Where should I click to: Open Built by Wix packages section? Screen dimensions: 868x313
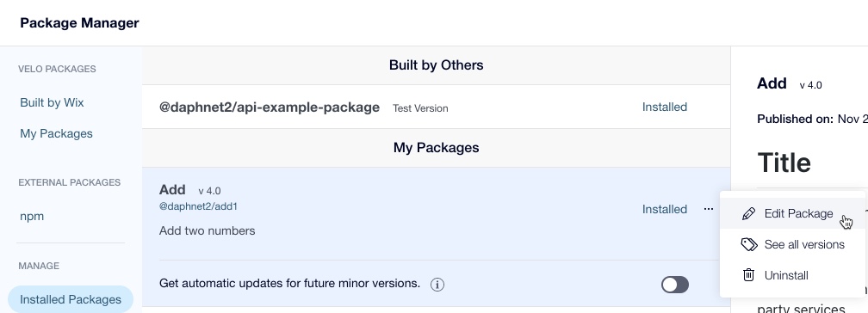coord(52,103)
